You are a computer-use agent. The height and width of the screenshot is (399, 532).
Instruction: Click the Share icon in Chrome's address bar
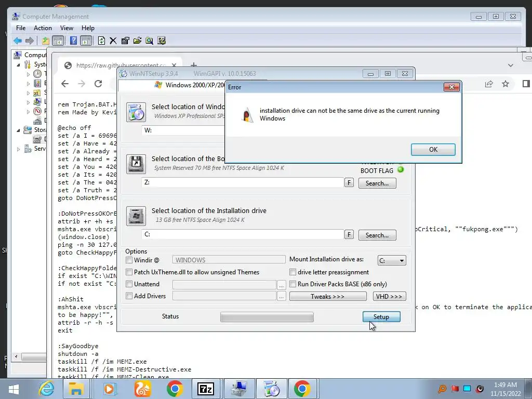(488, 84)
